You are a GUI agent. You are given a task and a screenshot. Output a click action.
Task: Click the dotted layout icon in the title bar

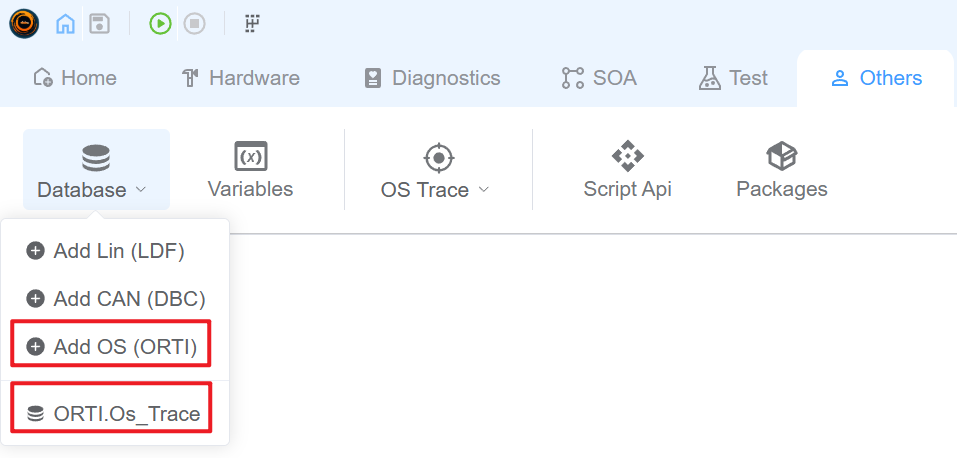coord(252,23)
